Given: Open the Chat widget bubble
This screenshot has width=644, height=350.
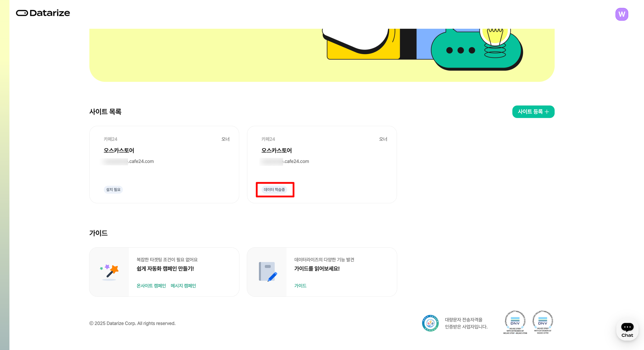Looking at the screenshot, I should point(627,330).
